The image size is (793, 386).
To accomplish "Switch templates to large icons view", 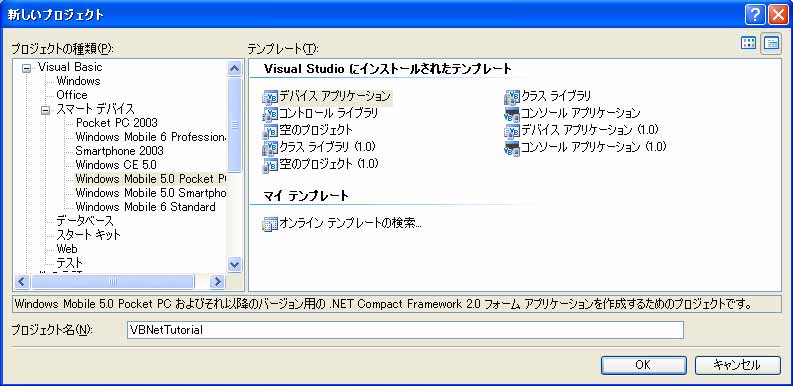I will (748, 44).
